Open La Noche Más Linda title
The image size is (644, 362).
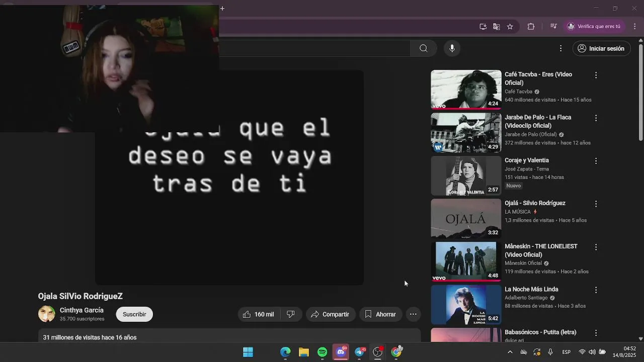pos(531,289)
